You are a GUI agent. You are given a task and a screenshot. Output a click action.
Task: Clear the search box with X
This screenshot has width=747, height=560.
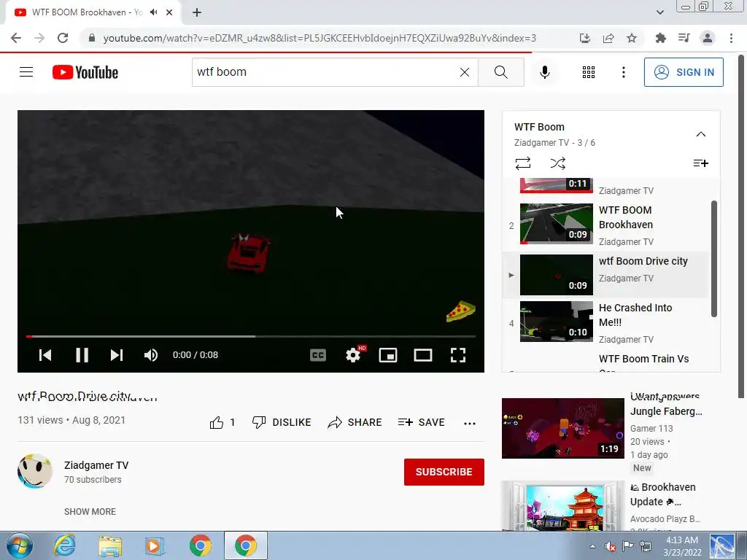pyautogui.click(x=465, y=72)
